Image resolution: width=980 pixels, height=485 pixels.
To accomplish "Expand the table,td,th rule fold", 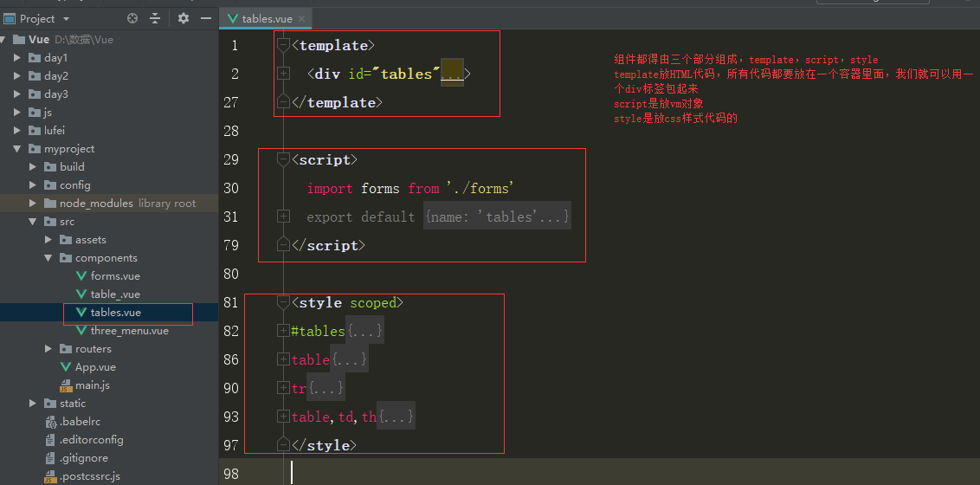I will [284, 417].
